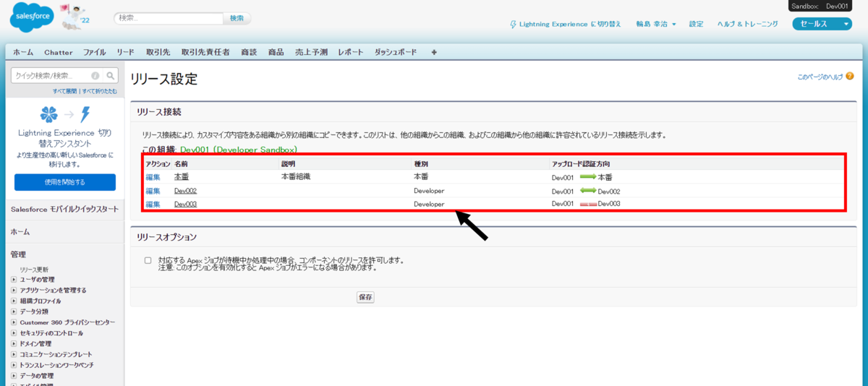Expand コミュニケーションテンプレート tree node
The height and width of the screenshot is (386, 868).
pyautogui.click(x=14, y=355)
